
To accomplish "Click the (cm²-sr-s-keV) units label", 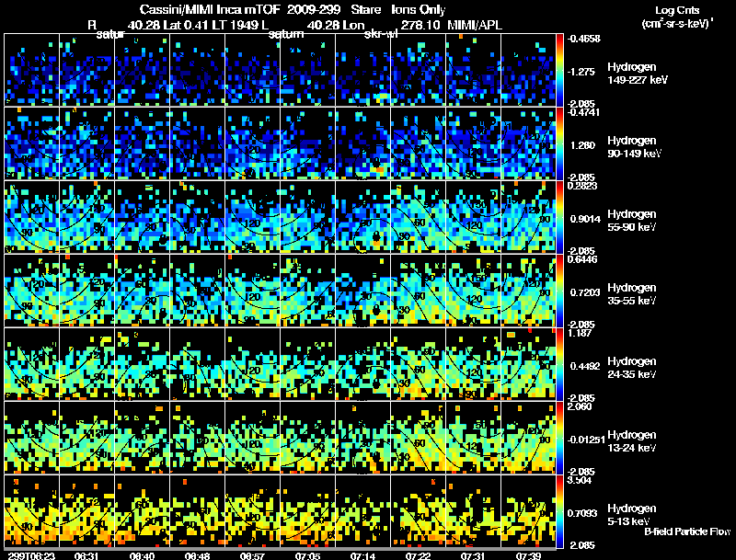I will tap(678, 24).
